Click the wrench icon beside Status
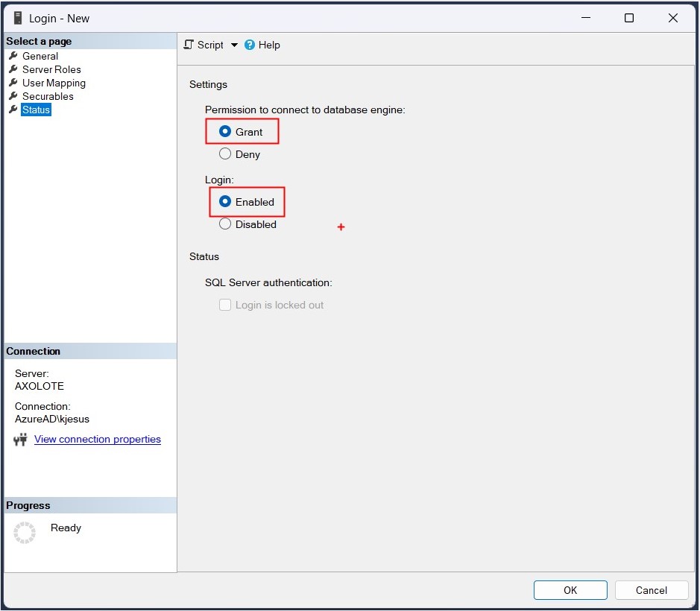The width and height of the screenshot is (700, 611). click(13, 110)
